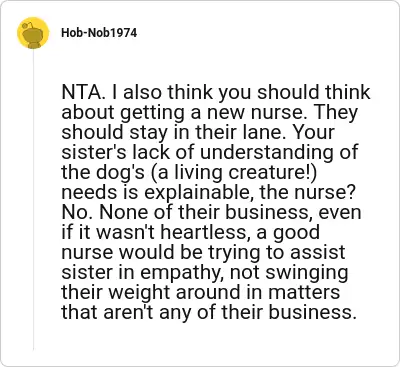Click the final line "that aren't any of their business."

pyautogui.click(x=207, y=312)
